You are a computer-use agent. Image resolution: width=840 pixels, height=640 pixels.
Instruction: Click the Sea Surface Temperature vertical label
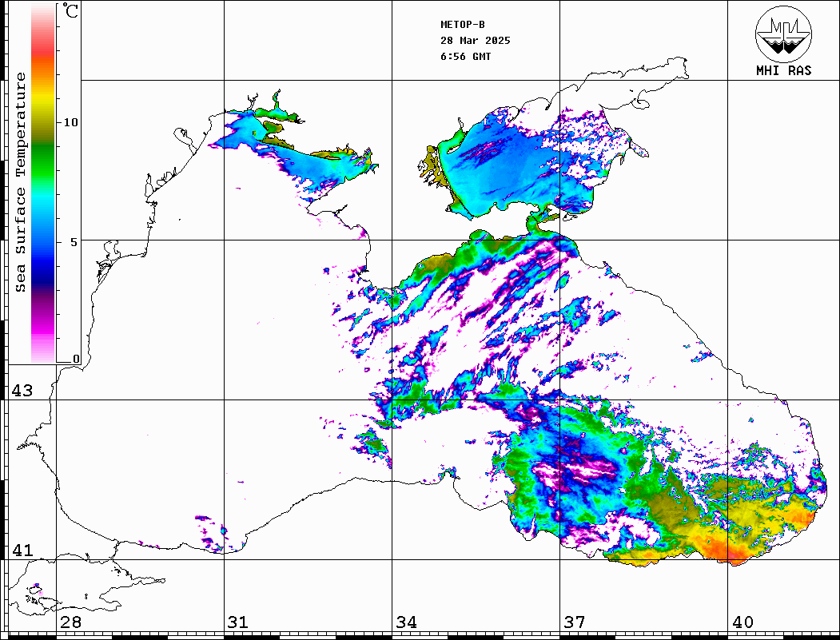point(20,183)
